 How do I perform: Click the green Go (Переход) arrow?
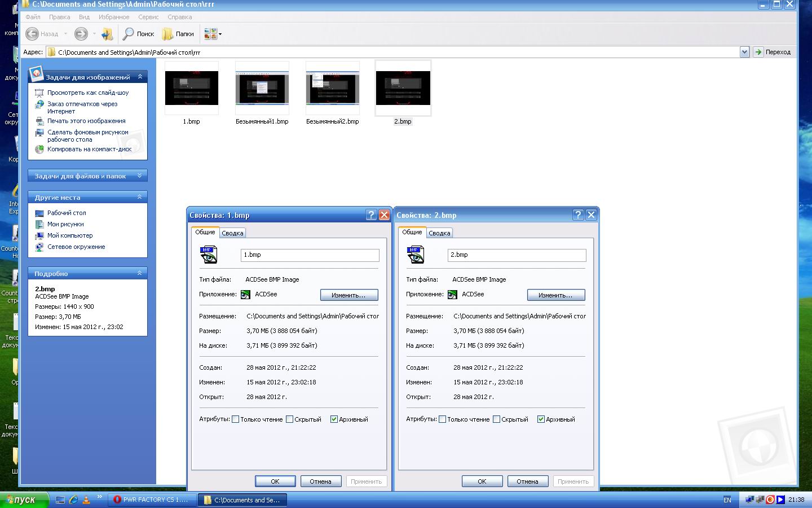click(x=758, y=52)
